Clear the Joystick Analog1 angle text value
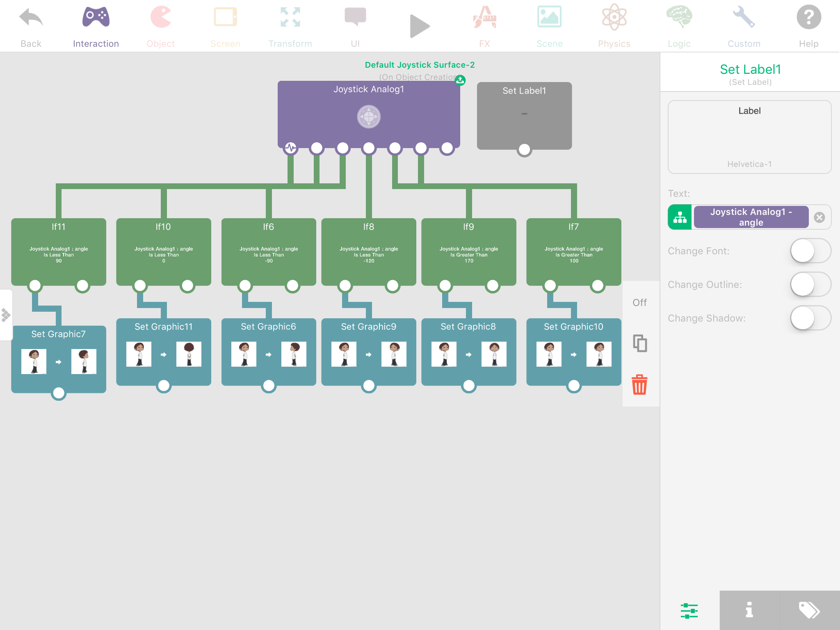This screenshot has width=840, height=630. [x=819, y=217]
